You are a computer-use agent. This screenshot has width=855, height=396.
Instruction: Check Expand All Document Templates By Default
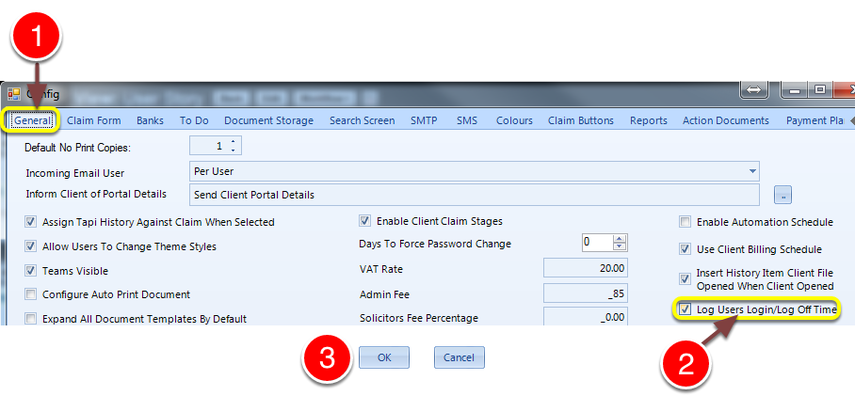31,319
